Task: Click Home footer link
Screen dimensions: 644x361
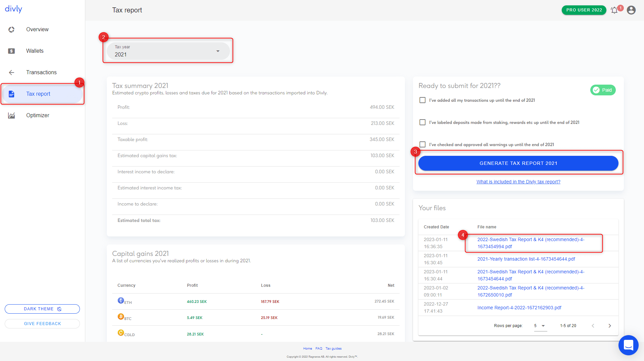Action: click(x=308, y=349)
